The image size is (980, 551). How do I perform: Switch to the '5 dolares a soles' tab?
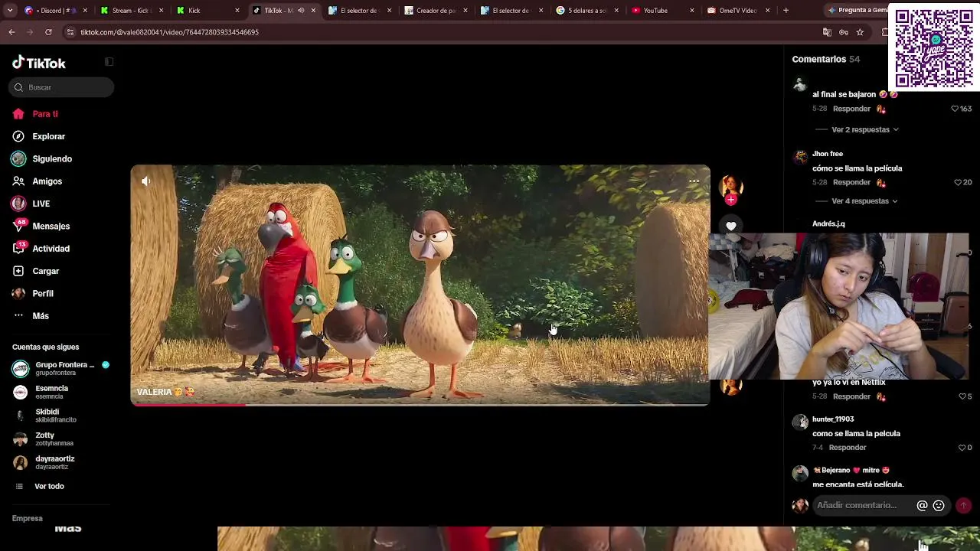[586, 11]
